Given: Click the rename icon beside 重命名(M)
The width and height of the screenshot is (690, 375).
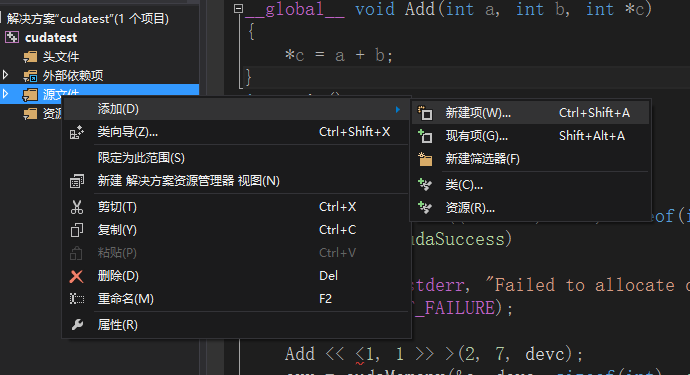Looking at the screenshot, I should 77,299.
